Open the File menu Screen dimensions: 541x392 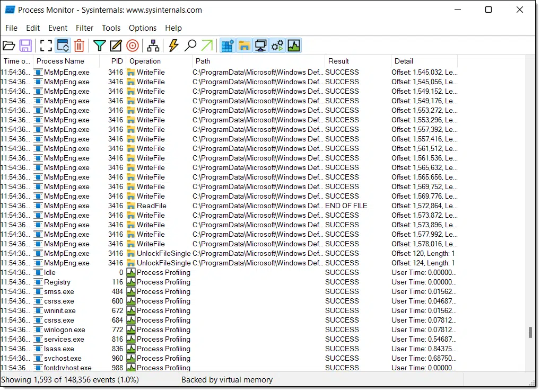click(11, 28)
